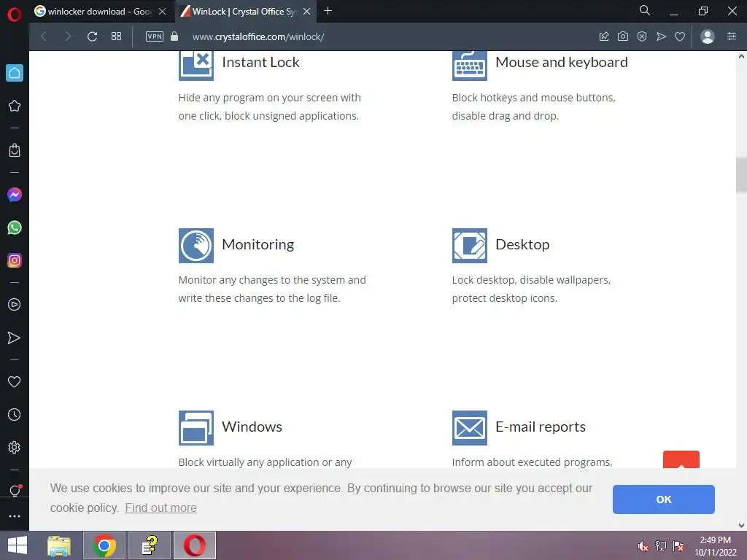Viewport: 747px width, 560px height.
Task: Switch to Chrome in the taskbar
Action: pos(104,545)
